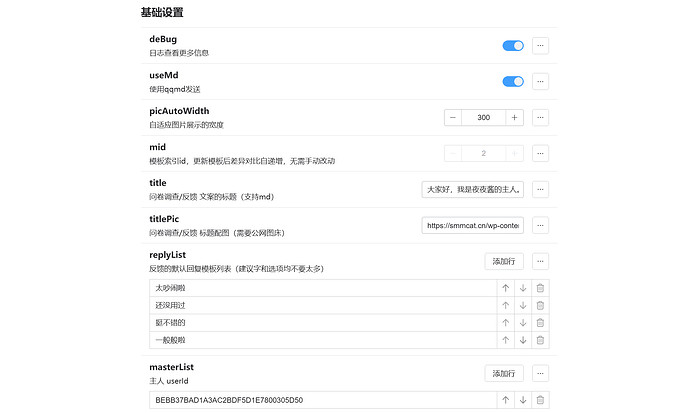690x413 pixels.
Task: Delete the '一般般啦' row
Action: coord(540,340)
